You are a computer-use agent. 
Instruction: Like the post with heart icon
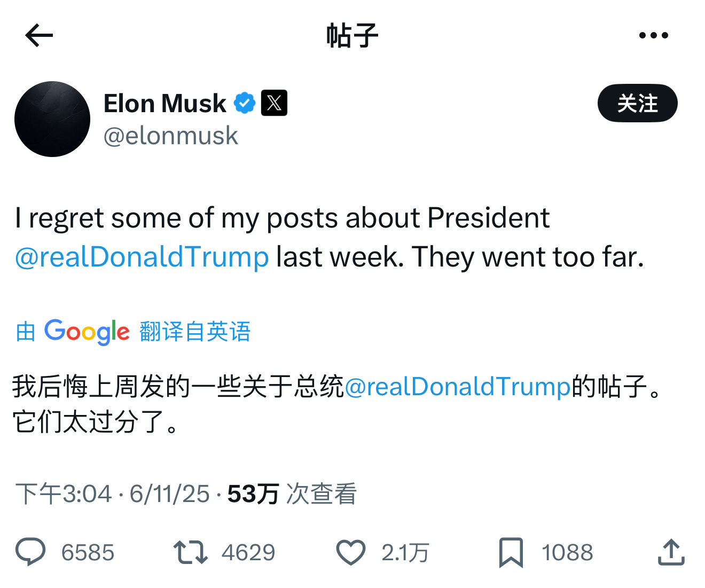click(x=350, y=552)
